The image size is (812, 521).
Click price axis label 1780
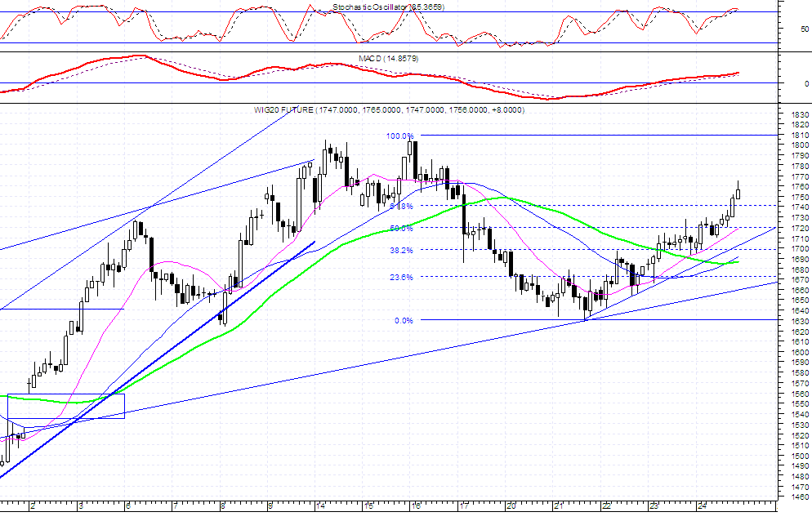[x=801, y=167]
